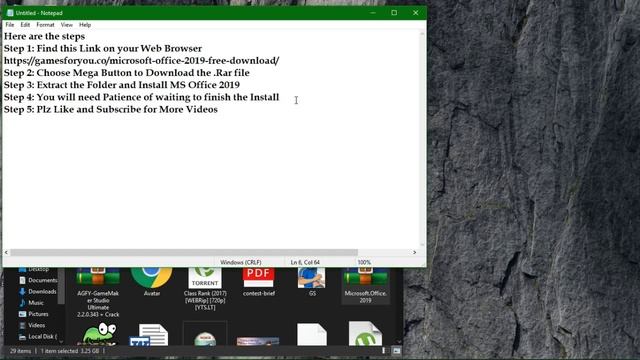
Task: Click 'Windows (CRLF)' in Notepad status bar
Action: [240, 262]
